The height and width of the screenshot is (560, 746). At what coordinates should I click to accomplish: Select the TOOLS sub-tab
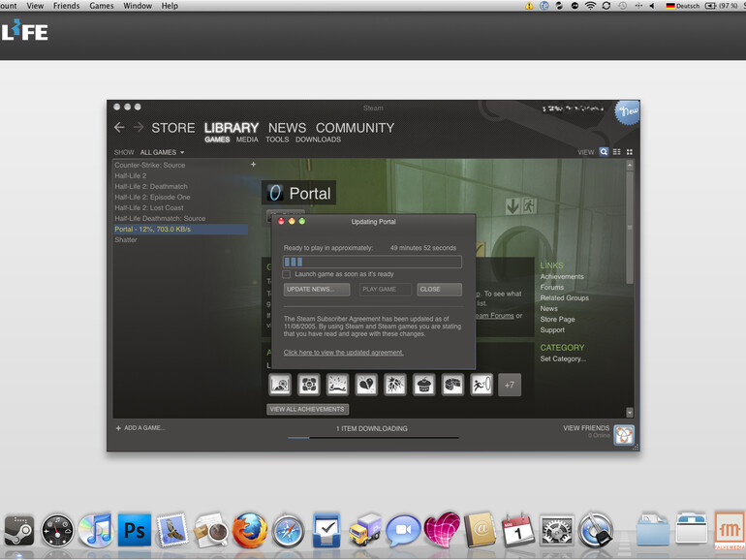[277, 140]
